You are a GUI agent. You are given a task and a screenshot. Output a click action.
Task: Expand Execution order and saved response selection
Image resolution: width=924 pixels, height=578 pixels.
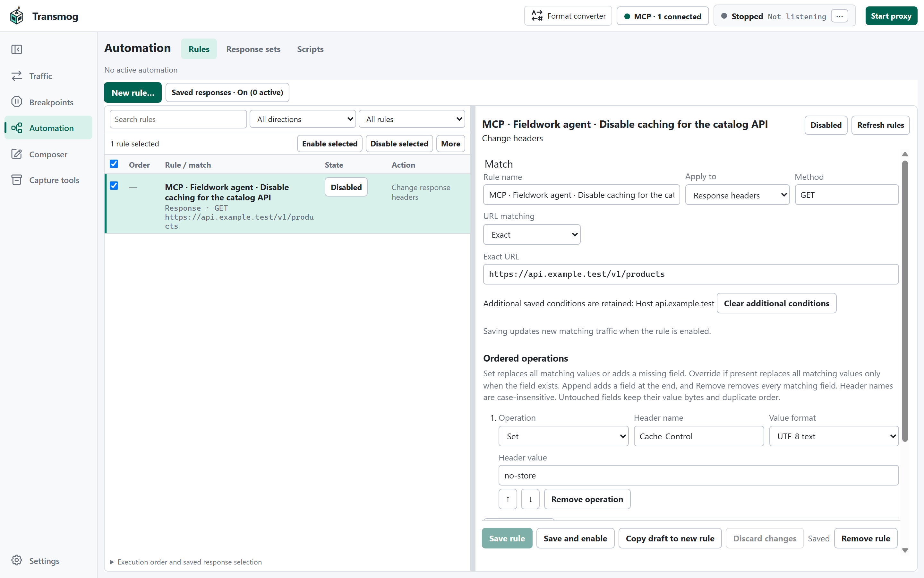point(186,562)
